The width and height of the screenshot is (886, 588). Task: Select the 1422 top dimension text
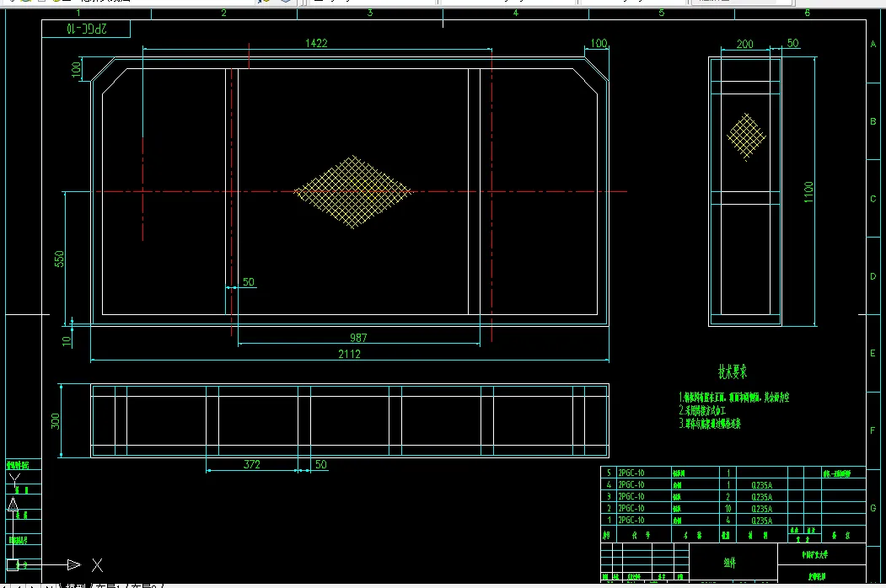click(316, 43)
